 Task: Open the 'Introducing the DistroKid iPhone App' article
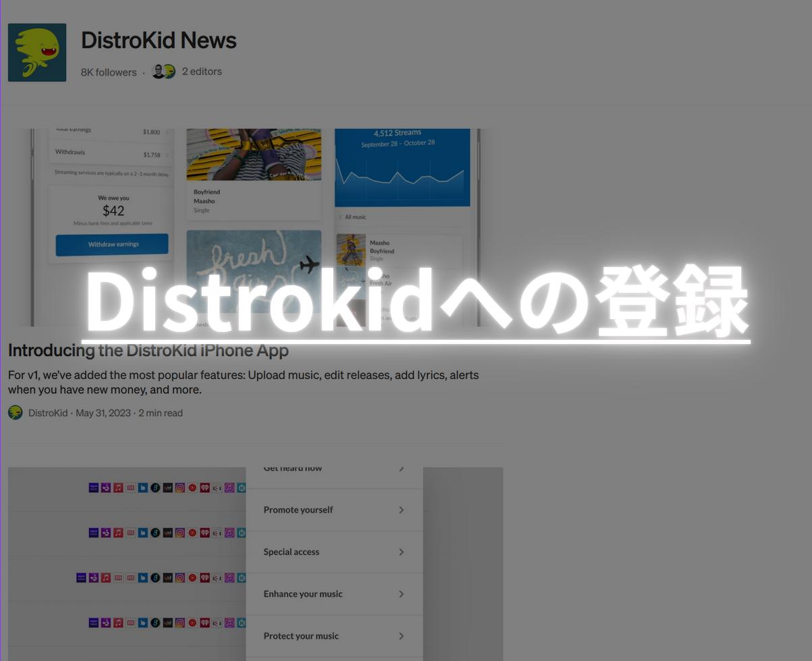pyautogui.click(x=148, y=351)
